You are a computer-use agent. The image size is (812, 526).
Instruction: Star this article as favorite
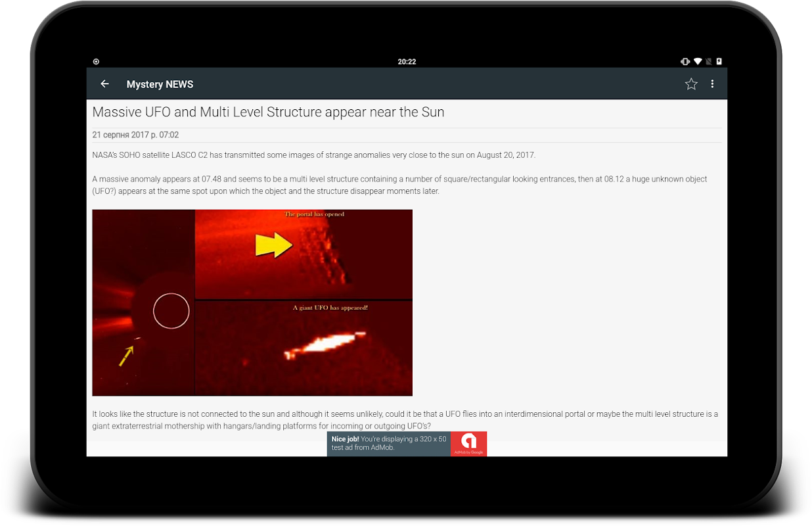691,84
